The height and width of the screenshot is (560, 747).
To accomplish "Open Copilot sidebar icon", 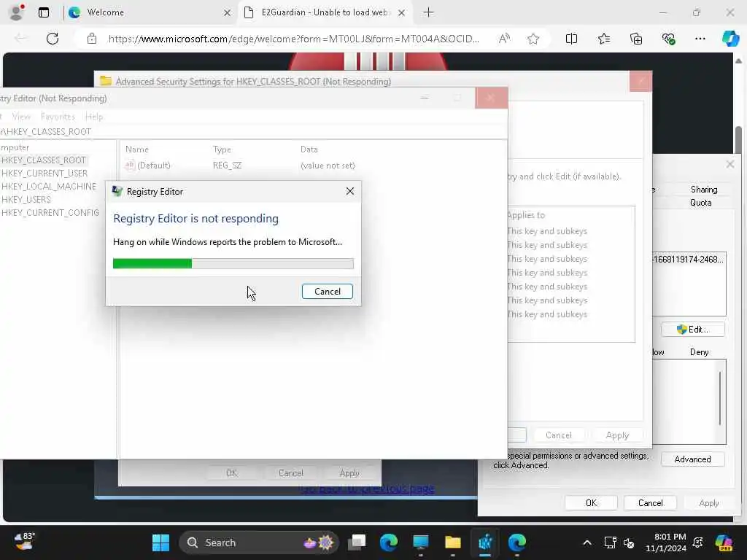I will [730, 39].
